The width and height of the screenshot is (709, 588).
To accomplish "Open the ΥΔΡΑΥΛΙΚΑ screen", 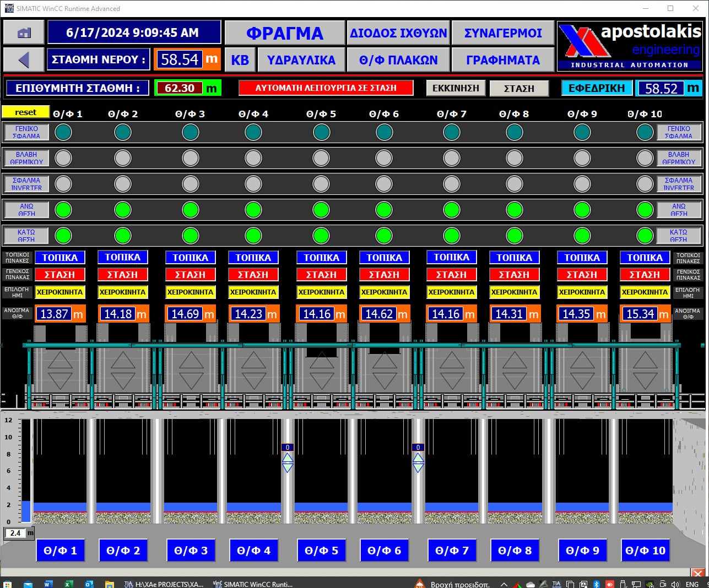I will tap(301, 60).
